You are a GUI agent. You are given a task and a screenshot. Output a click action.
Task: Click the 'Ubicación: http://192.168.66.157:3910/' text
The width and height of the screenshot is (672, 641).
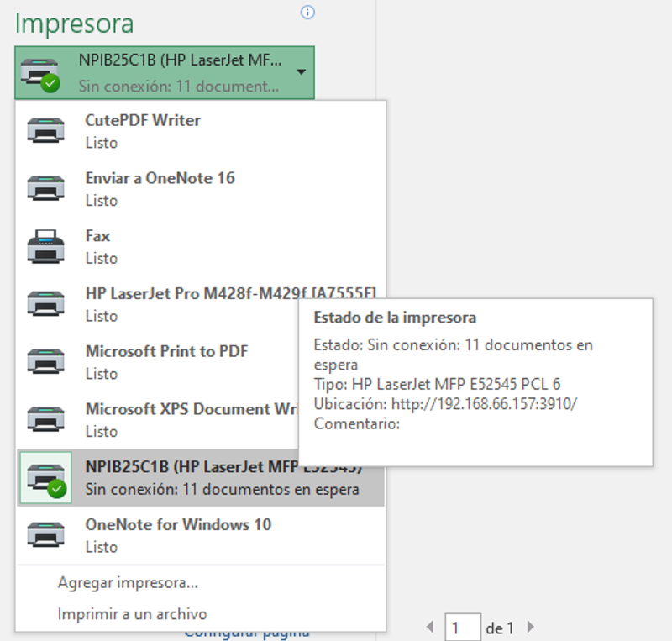point(445,404)
